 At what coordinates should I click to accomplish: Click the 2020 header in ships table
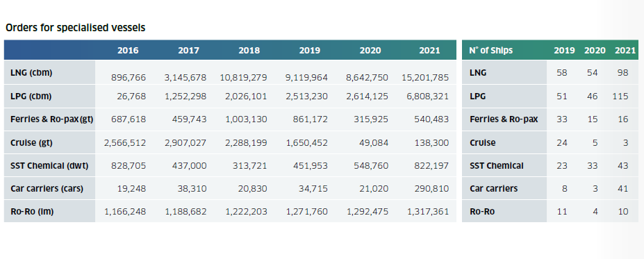tap(595, 51)
